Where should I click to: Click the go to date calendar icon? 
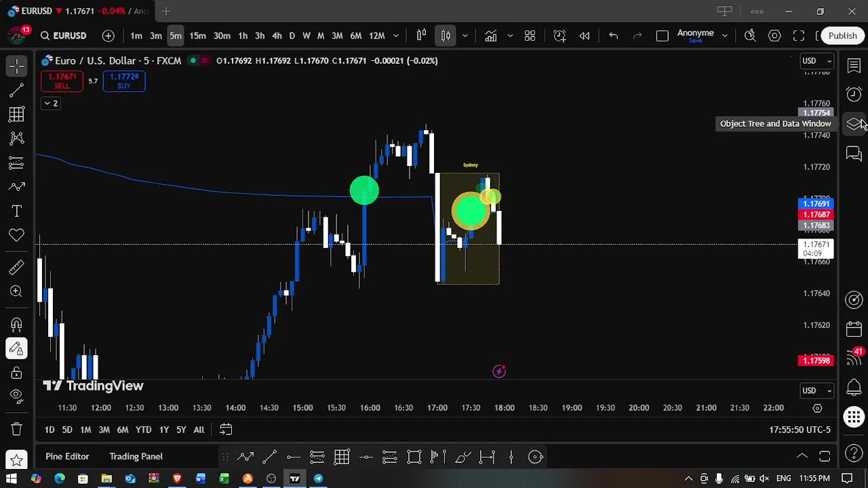[226, 430]
